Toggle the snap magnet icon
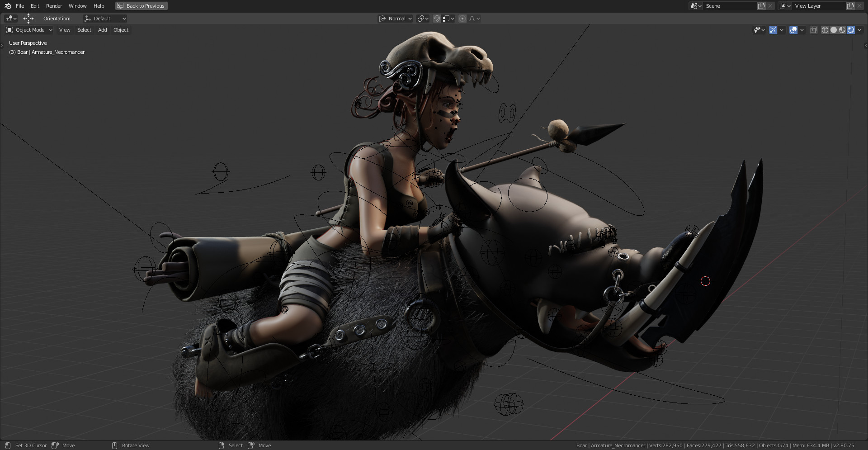 click(437, 19)
